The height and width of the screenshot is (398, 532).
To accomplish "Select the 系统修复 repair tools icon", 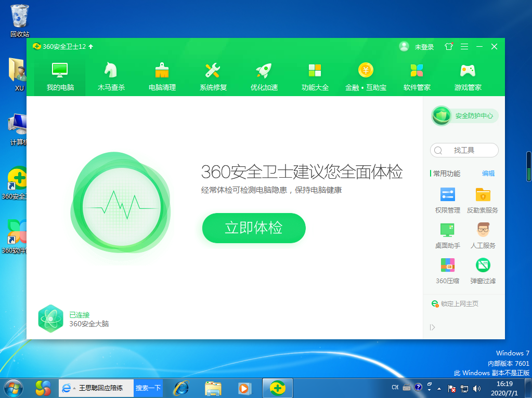I will (x=213, y=71).
